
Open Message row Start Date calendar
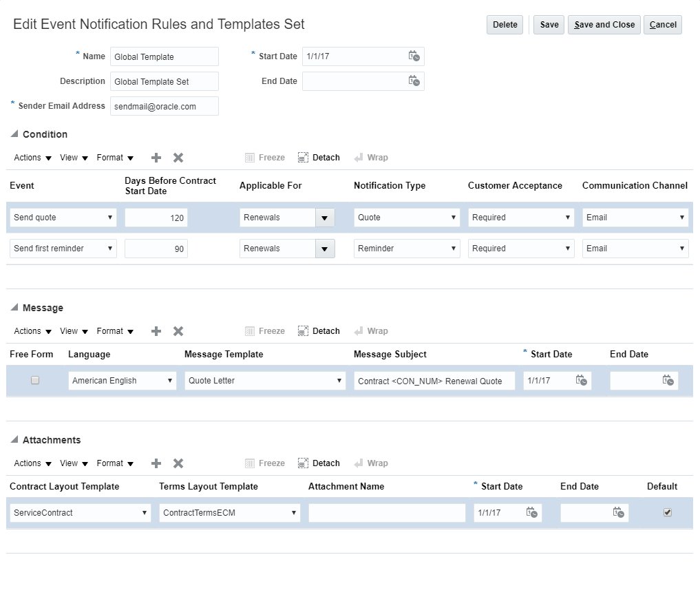coord(582,381)
